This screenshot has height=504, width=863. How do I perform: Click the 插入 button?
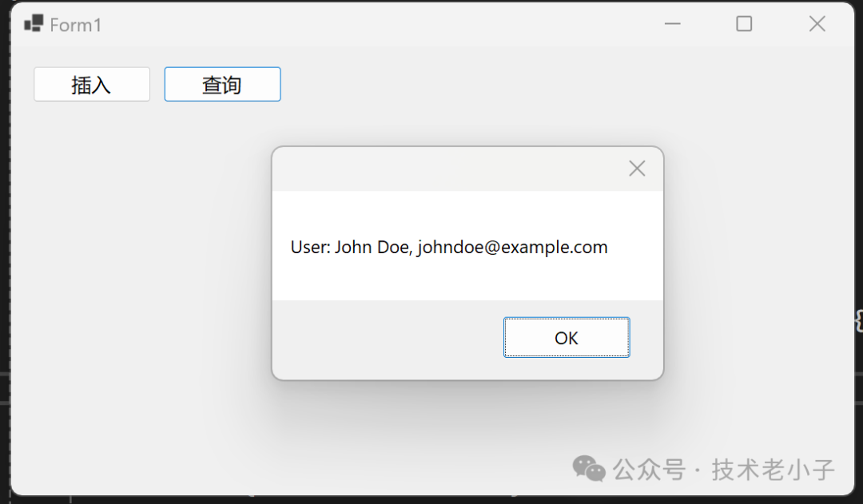pos(92,84)
